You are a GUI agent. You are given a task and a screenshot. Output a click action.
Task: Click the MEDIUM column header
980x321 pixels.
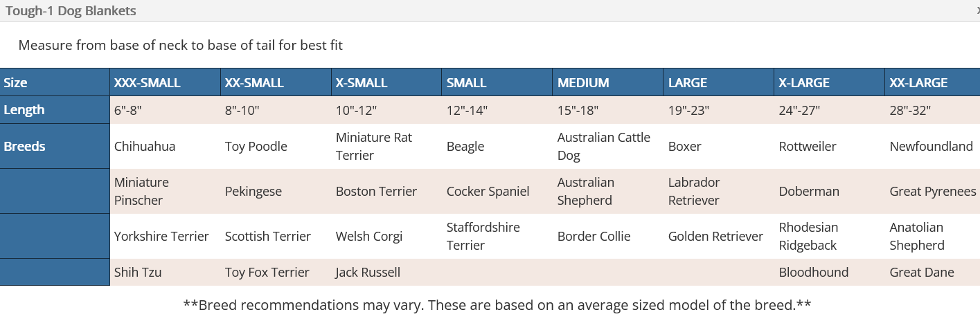[608, 82]
